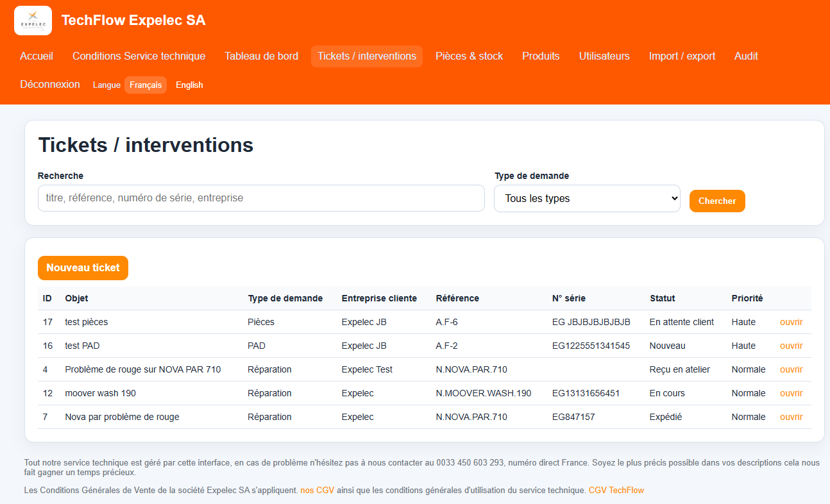This screenshot has width=830, height=504.
Task: Open the Audit page
Action: (x=746, y=56)
